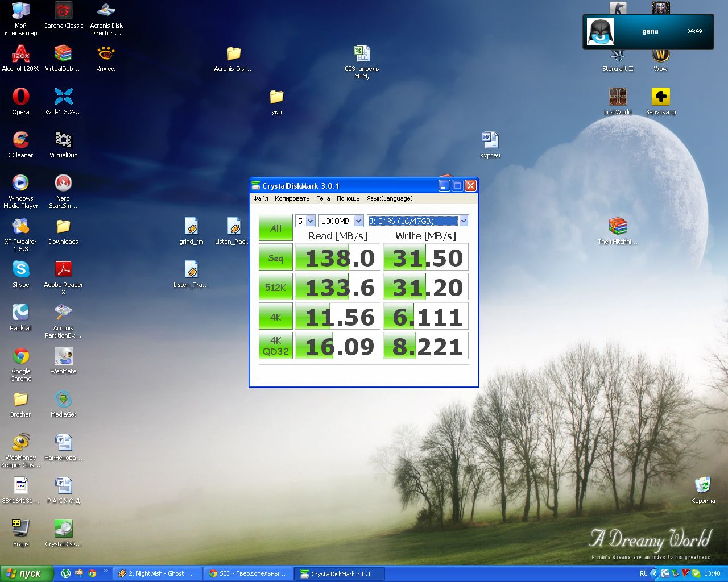The width and height of the screenshot is (728, 582).
Task: Open the Язык(Language) menu
Action: coord(389,198)
